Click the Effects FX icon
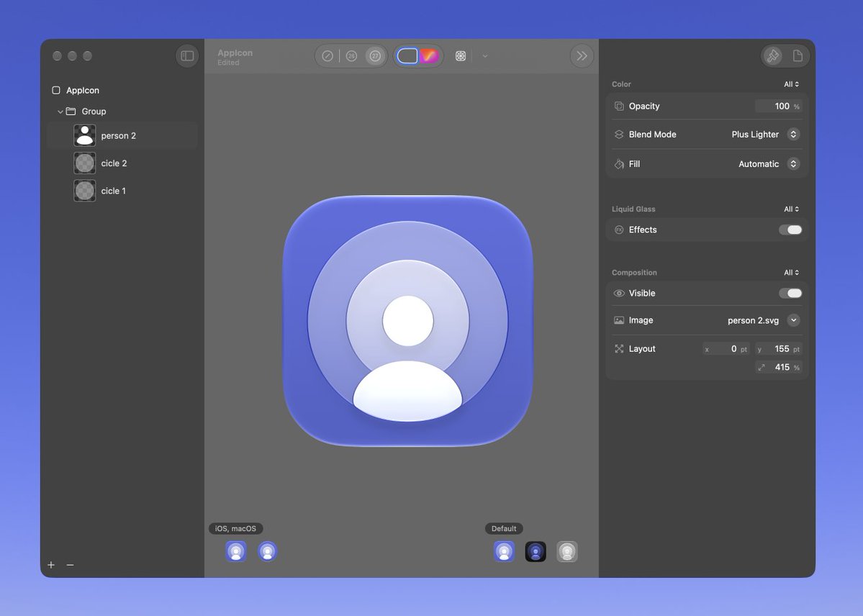The width and height of the screenshot is (863, 616). (x=619, y=230)
